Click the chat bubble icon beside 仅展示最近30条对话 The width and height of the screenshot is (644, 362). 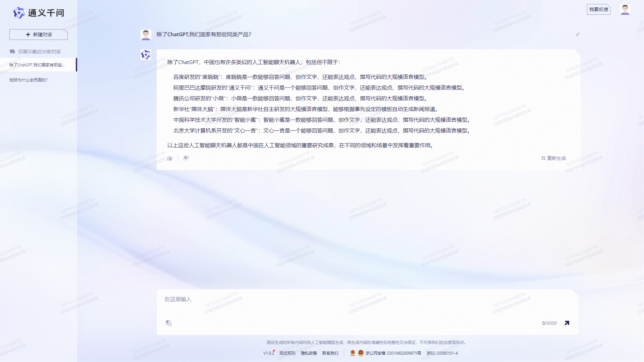click(x=12, y=52)
